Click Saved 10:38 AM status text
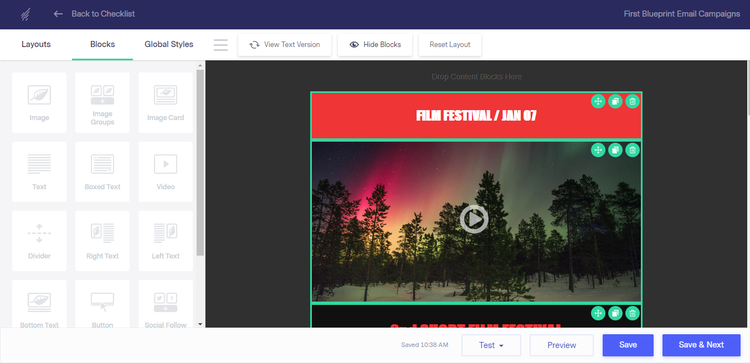This screenshot has width=750, height=363. pos(425,345)
